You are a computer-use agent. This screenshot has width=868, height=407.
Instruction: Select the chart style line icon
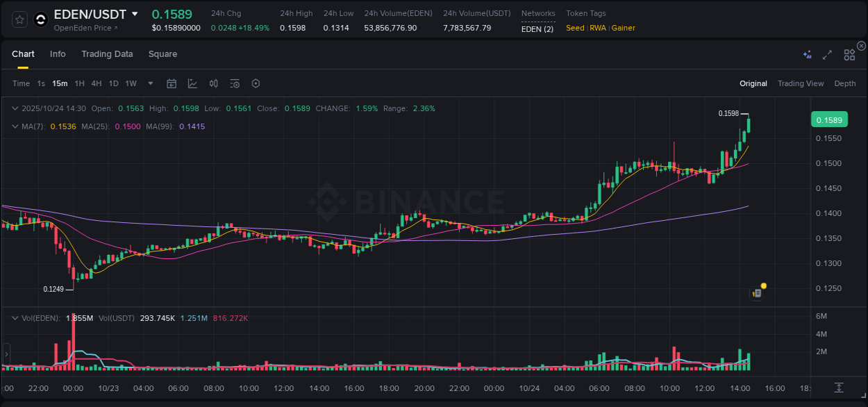pyautogui.click(x=192, y=83)
